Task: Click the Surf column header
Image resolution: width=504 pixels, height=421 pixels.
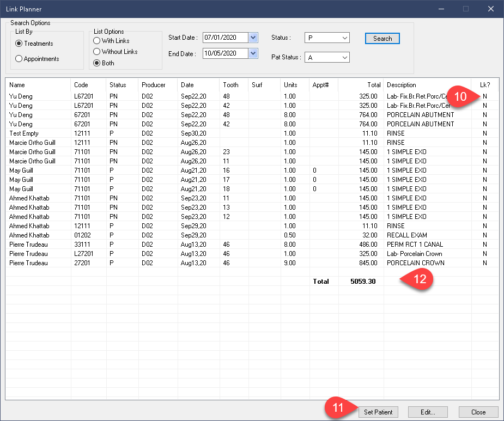Action: [264, 85]
